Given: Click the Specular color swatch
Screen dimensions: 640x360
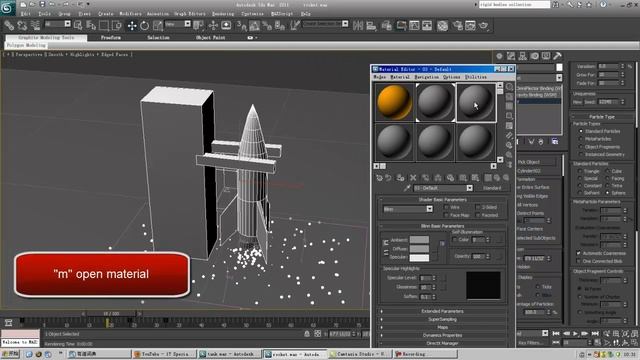Looking at the screenshot, I should [419, 258].
